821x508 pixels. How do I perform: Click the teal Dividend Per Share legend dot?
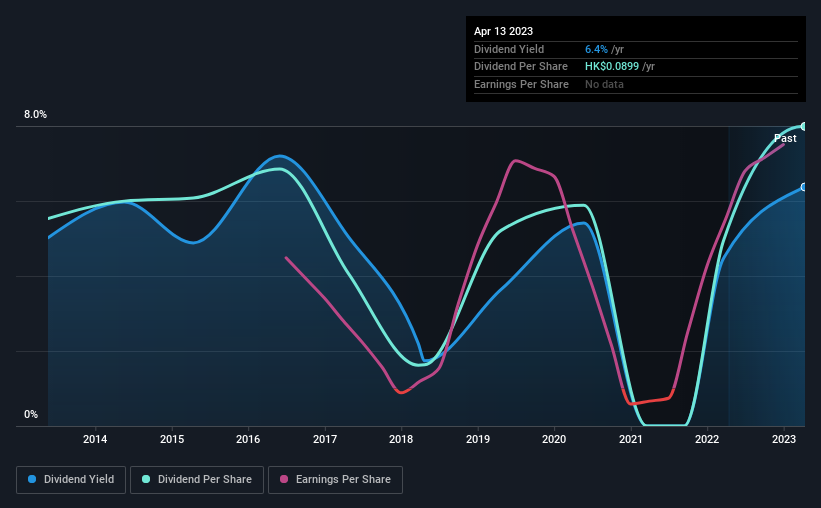[146, 479]
